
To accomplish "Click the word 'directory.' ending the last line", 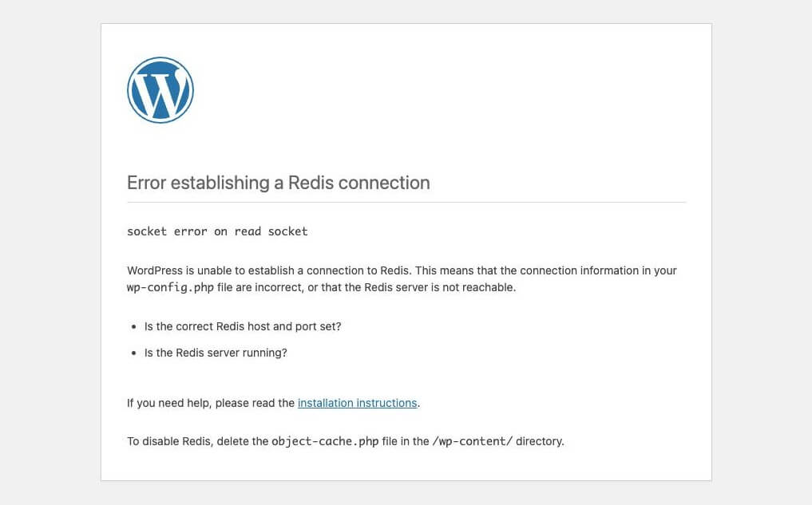I will click(x=540, y=441).
